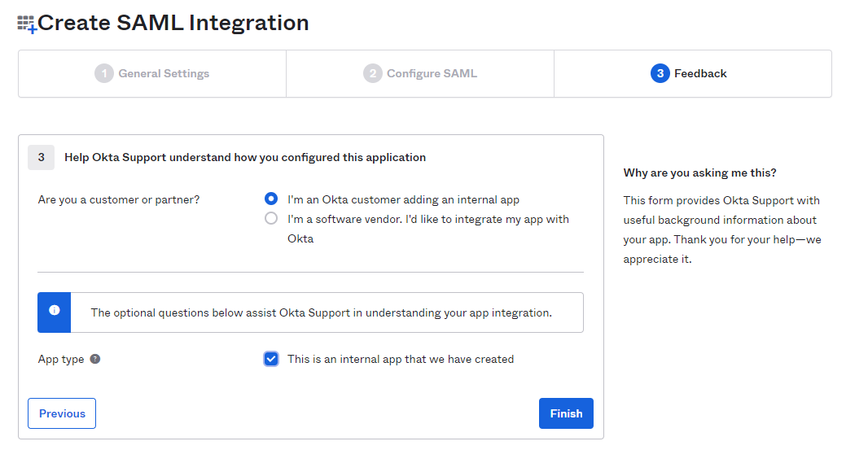Click the Previous button
Image resolution: width=868 pixels, height=450 pixels.
(x=62, y=413)
